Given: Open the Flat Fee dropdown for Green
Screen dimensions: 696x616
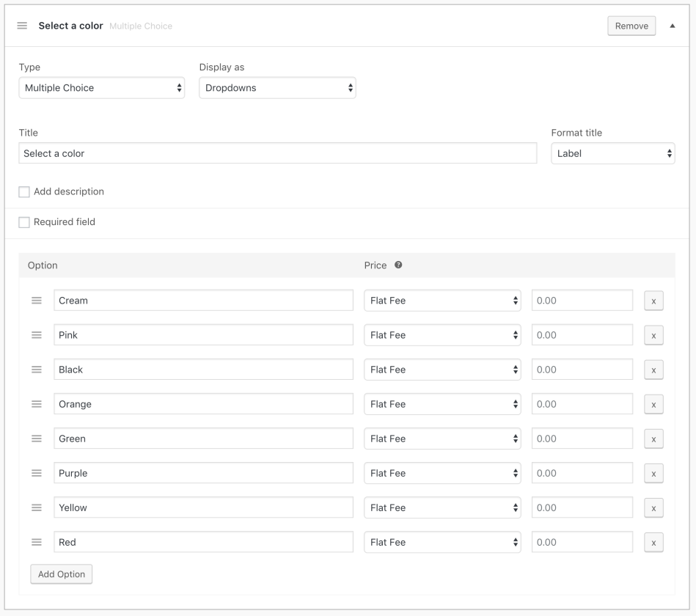Looking at the screenshot, I should [x=442, y=439].
